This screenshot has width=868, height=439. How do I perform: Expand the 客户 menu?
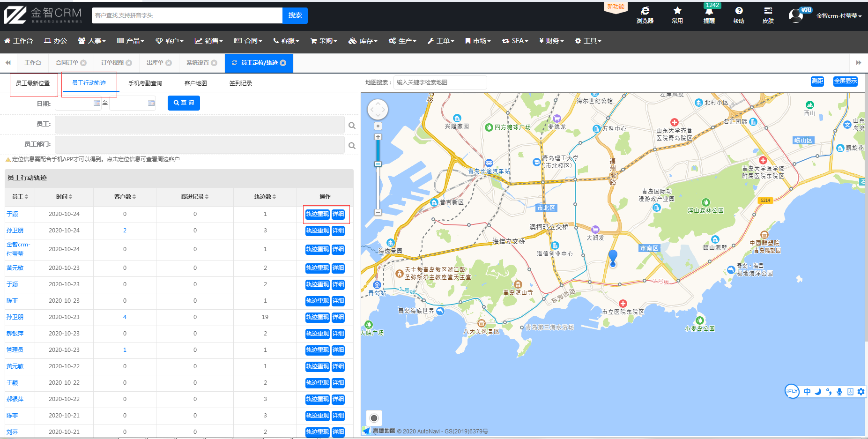170,41
